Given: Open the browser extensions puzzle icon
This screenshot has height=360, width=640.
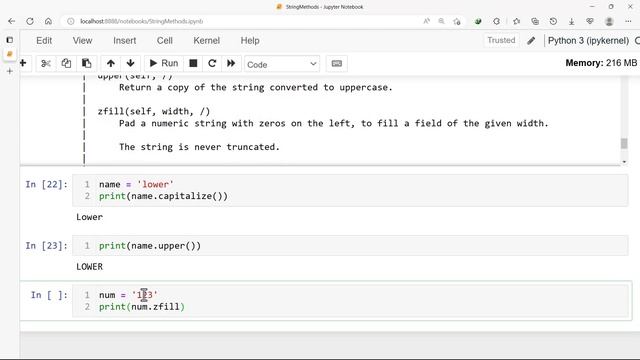Looking at the screenshot, I should (496, 21).
